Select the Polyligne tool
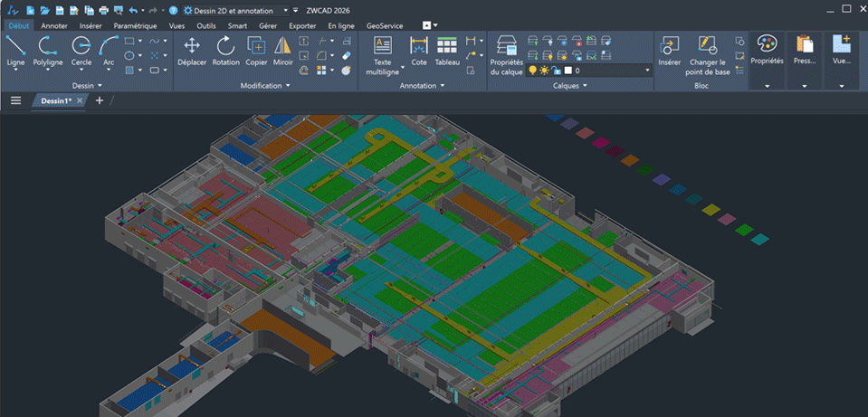 48,51
